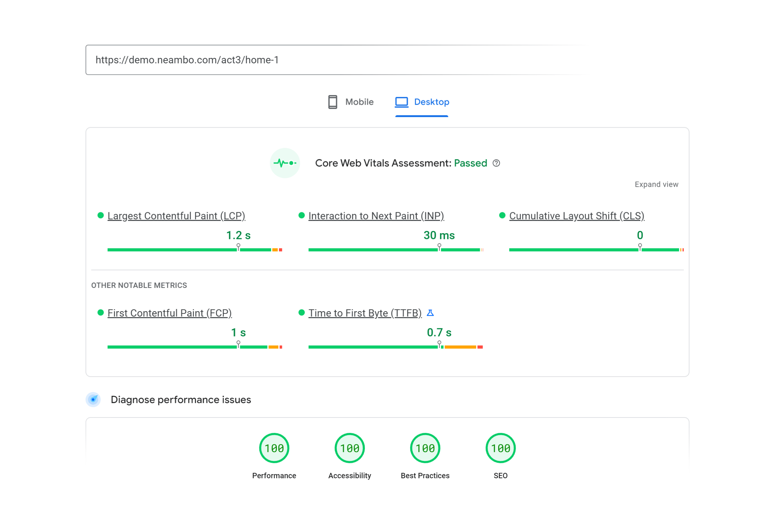The height and width of the screenshot is (532, 775).
Task: Open First Contentful Paint (FCP) link
Action: (169, 313)
